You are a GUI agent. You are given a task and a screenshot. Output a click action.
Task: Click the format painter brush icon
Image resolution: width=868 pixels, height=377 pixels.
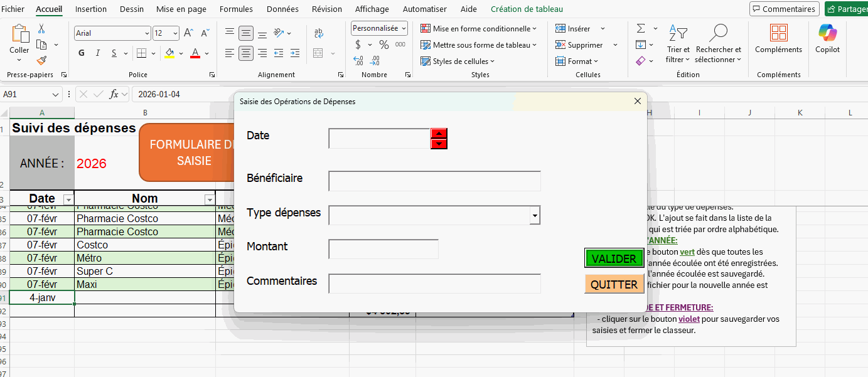tap(41, 61)
